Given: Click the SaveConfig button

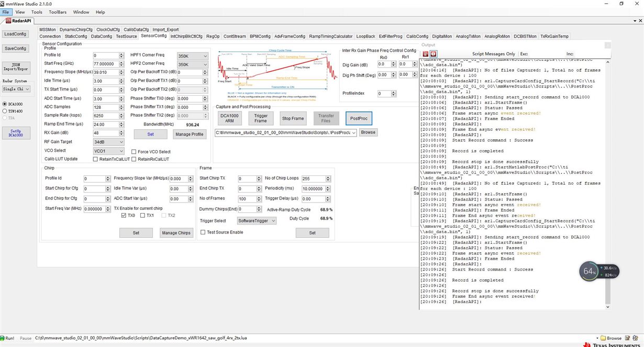Looking at the screenshot, I should coord(15,49).
